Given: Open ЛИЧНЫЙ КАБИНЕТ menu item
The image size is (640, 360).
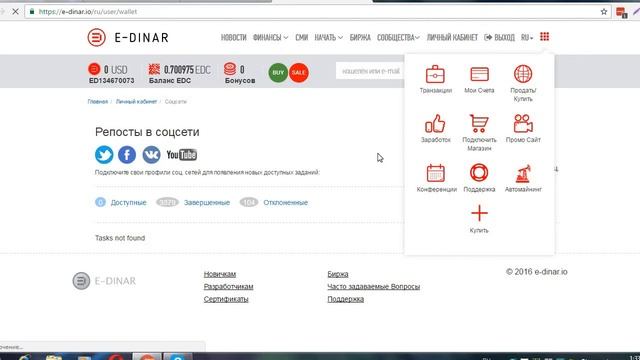Looking at the screenshot, I should pyautogui.click(x=452, y=38).
